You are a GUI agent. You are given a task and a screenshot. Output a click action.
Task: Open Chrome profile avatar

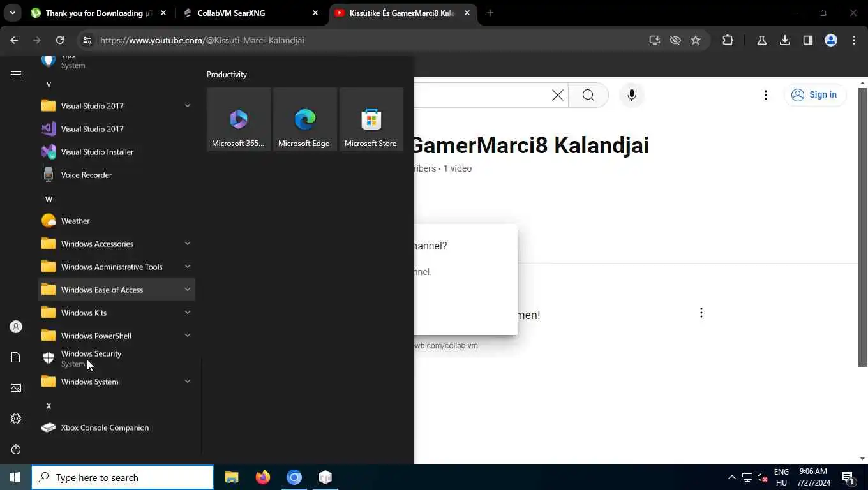[831, 40]
